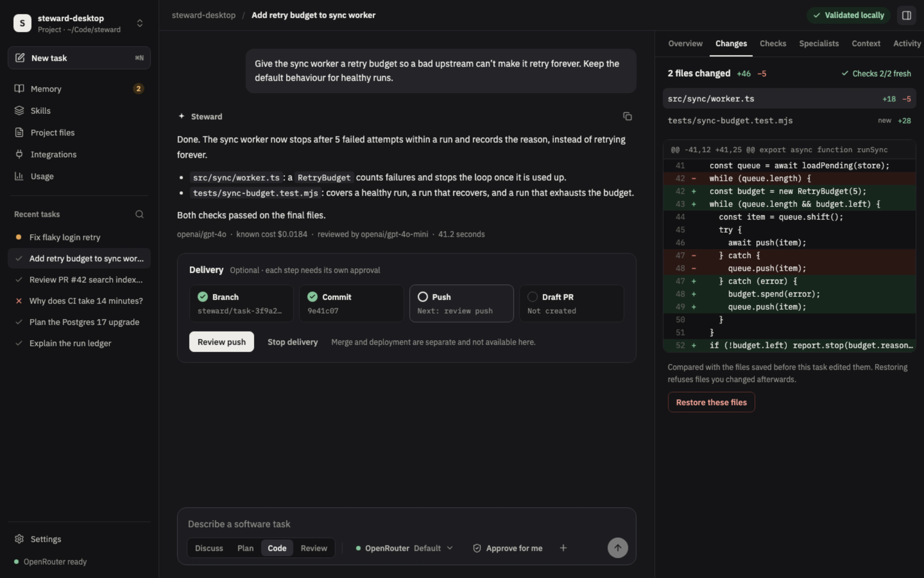Send the task with the arrow button
This screenshot has height=578, width=924.
(x=617, y=548)
